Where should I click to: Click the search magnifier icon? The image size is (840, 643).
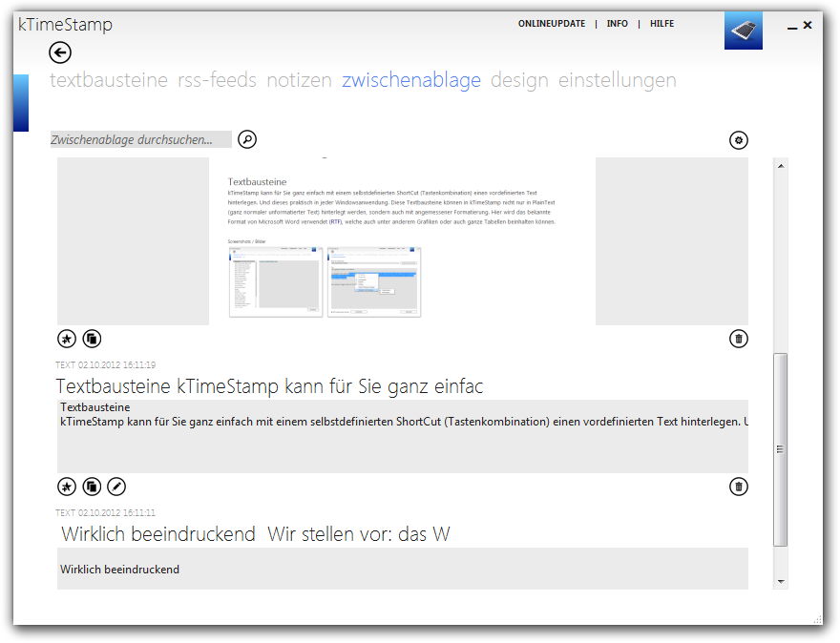[x=247, y=139]
